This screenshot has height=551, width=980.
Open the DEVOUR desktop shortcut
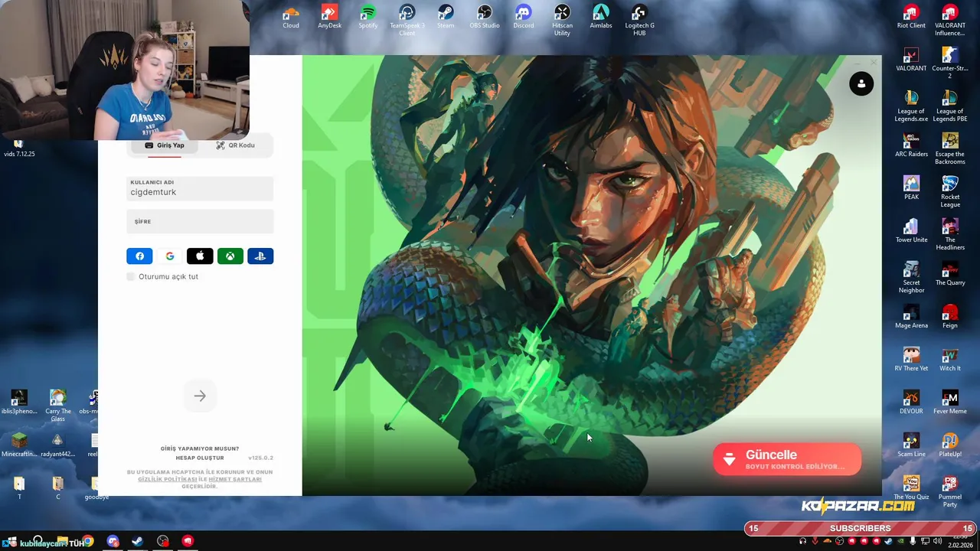coord(911,403)
